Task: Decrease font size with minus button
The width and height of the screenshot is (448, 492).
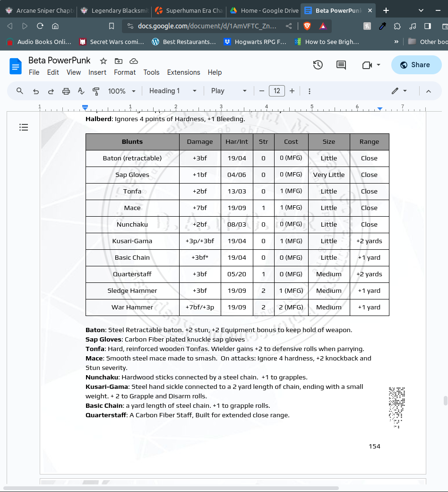Action: point(262,91)
